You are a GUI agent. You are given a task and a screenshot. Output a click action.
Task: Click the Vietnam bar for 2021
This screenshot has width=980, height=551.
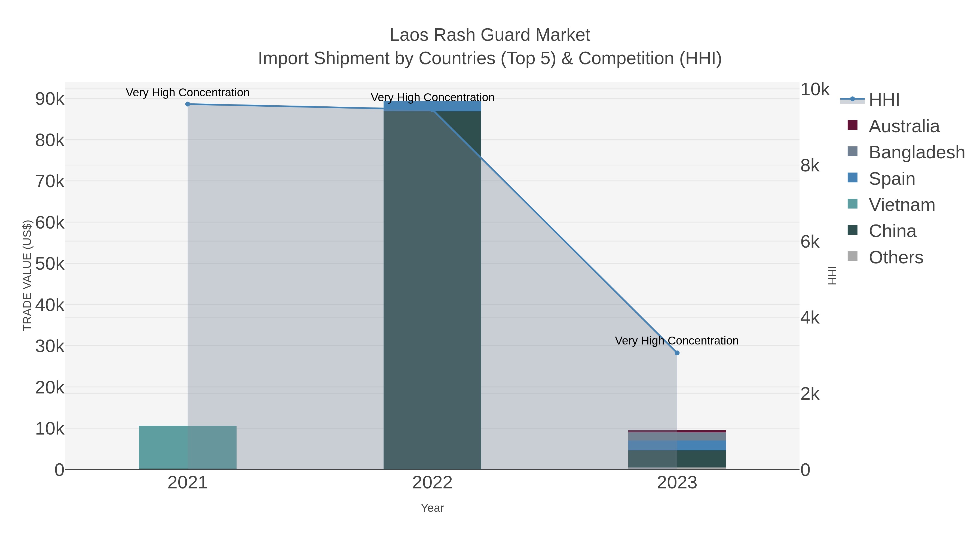coord(188,447)
